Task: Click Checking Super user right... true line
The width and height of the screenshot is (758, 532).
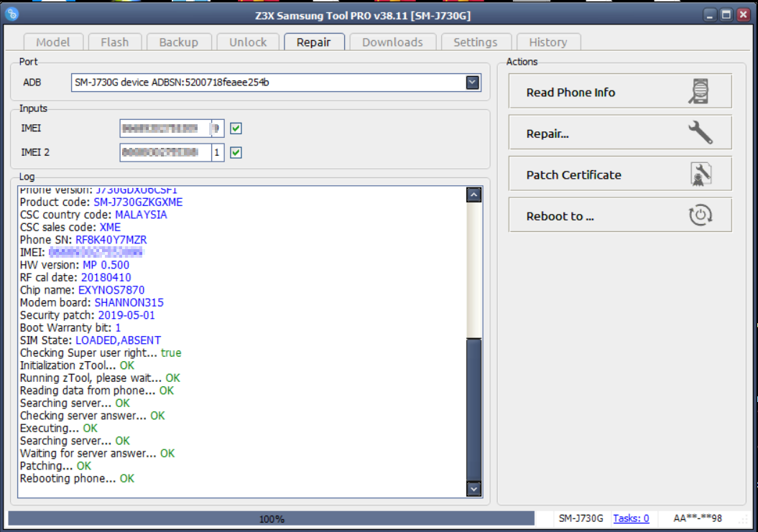Action: (101, 353)
